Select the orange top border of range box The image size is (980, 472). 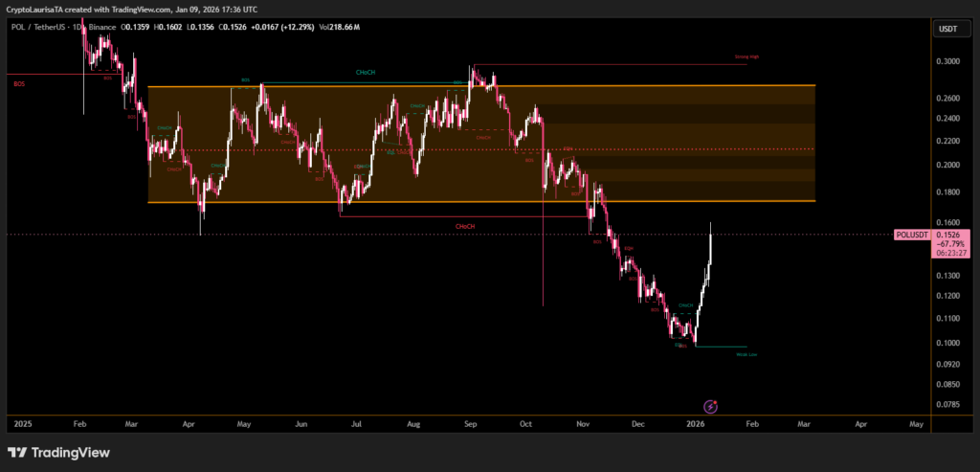(479, 86)
